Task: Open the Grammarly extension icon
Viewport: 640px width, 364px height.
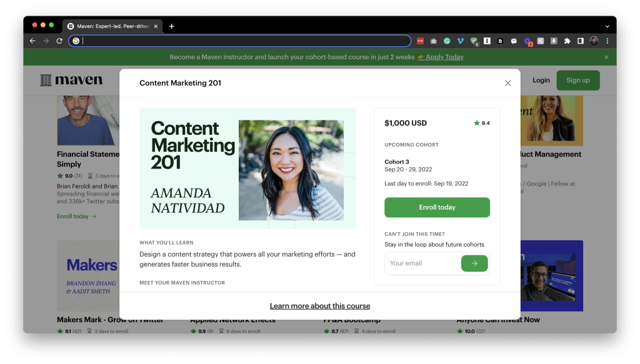Action: [x=447, y=41]
